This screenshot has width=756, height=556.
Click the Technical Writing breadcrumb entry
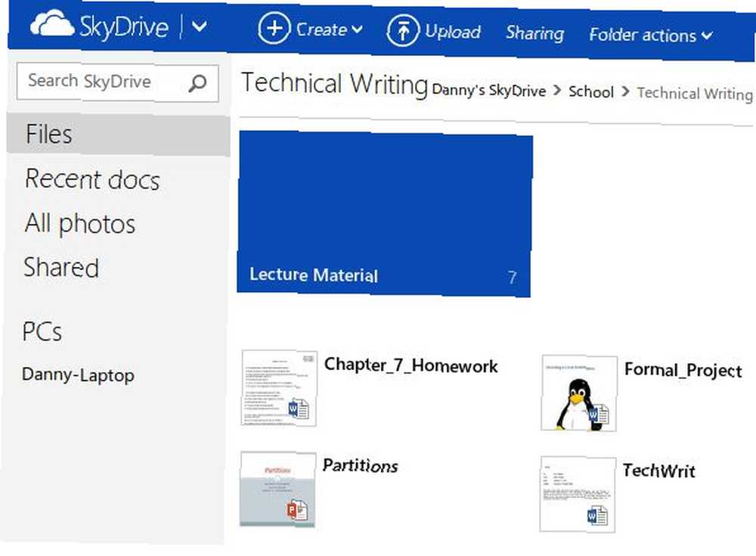pos(695,93)
